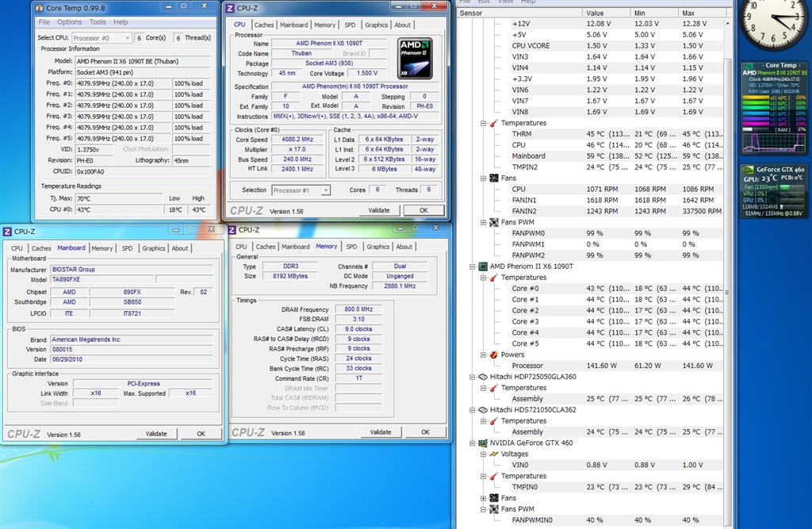Viewport: 812px width, 529px height.
Task: Click the Core Temp title bar icon
Action: coord(40,8)
